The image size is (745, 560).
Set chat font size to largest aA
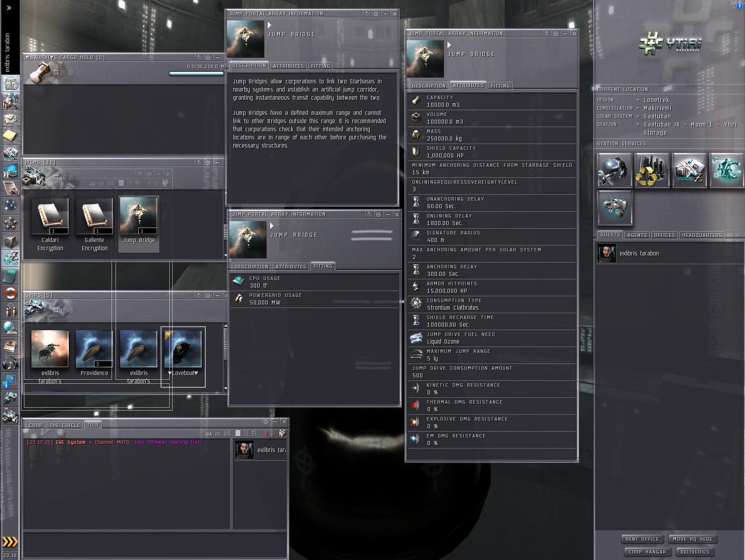coord(227,433)
